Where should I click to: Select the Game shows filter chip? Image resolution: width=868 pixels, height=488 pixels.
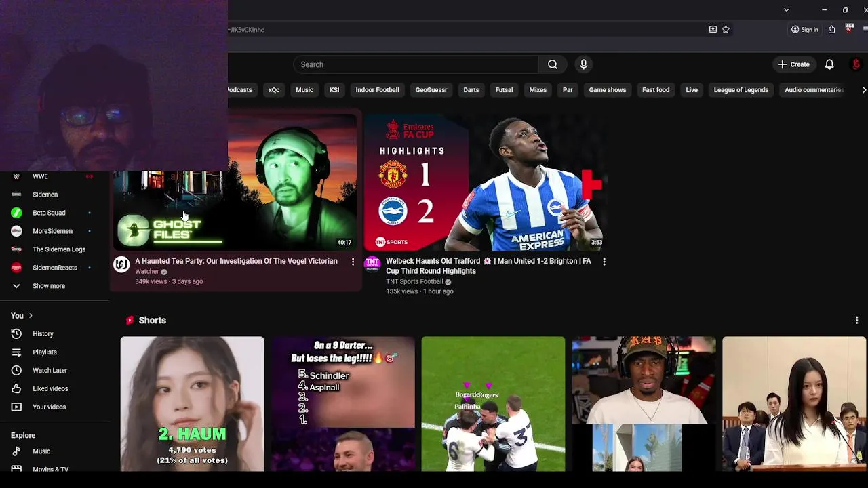tap(608, 89)
